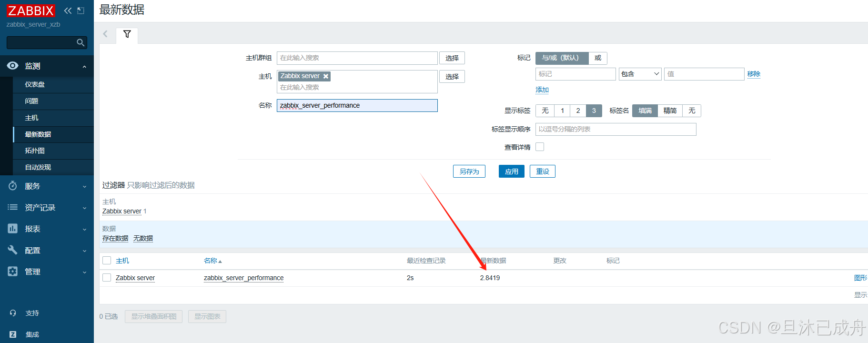Image resolution: width=868 pixels, height=343 pixels.
Task: Click the 重设 button
Action: [543, 171]
